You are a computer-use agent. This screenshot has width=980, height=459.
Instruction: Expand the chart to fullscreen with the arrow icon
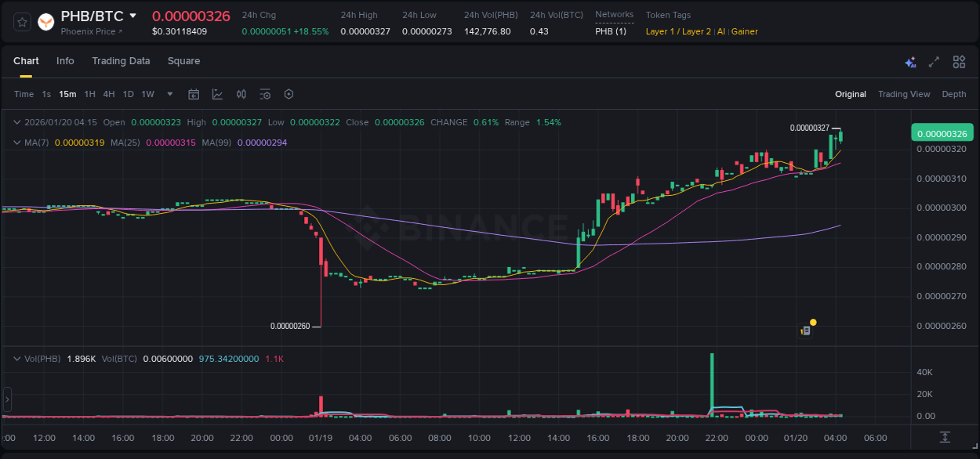[933, 60]
